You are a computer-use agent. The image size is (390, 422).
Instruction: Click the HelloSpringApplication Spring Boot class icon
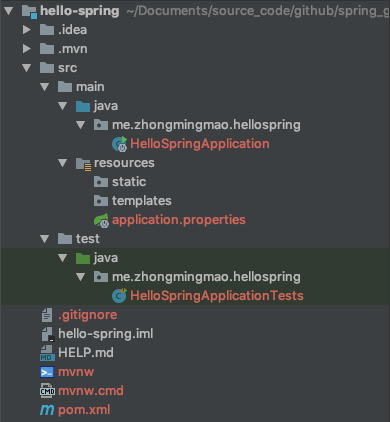point(119,144)
